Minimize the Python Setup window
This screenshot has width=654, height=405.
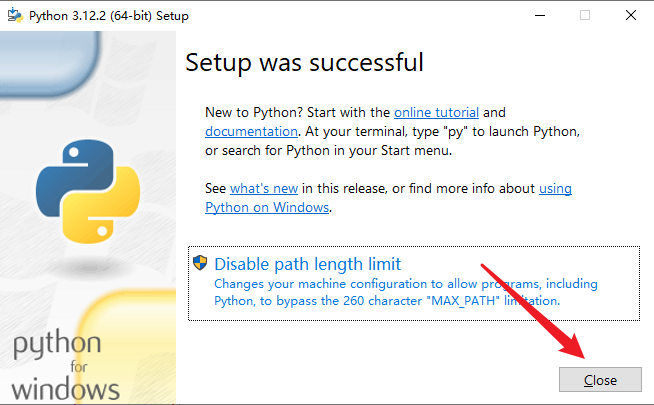tap(540, 16)
